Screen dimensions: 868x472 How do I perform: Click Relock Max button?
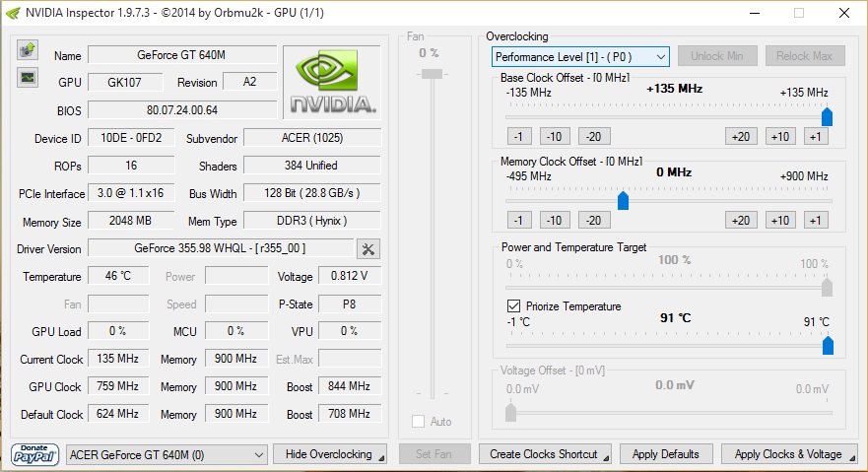pyautogui.click(x=805, y=56)
